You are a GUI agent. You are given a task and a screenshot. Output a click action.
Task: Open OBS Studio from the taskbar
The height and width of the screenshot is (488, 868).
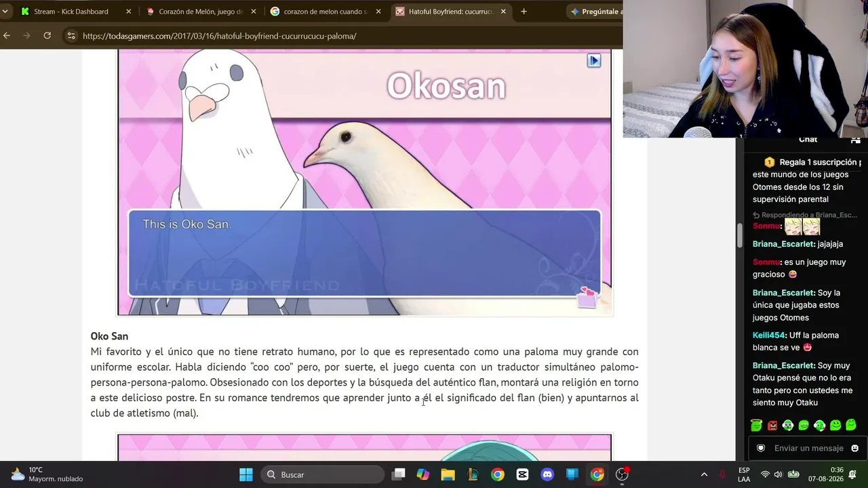[622, 474]
